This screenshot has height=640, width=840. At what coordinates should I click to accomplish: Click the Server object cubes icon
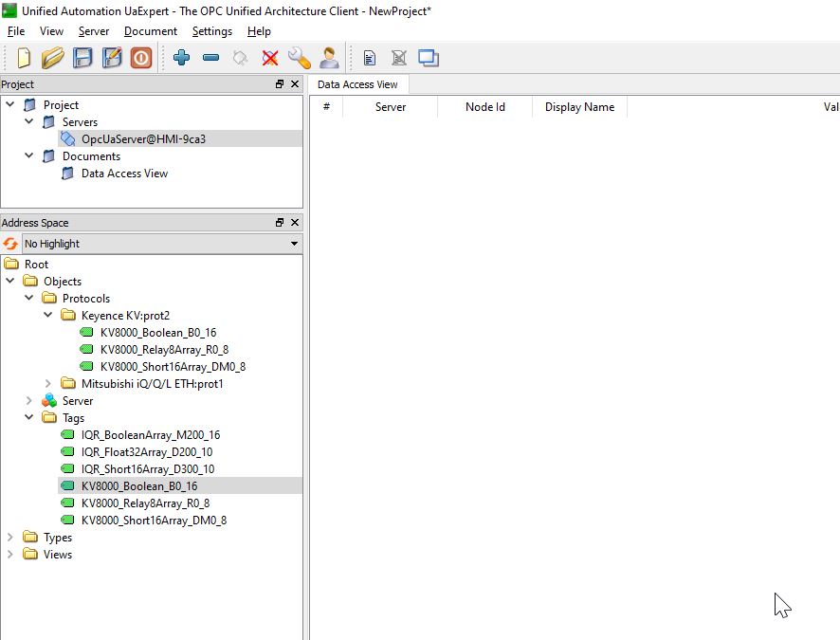[x=49, y=401]
